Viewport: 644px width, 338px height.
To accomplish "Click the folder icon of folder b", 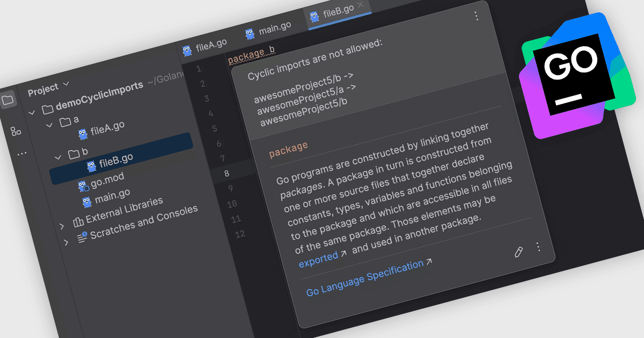I will click(x=74, y=155).
